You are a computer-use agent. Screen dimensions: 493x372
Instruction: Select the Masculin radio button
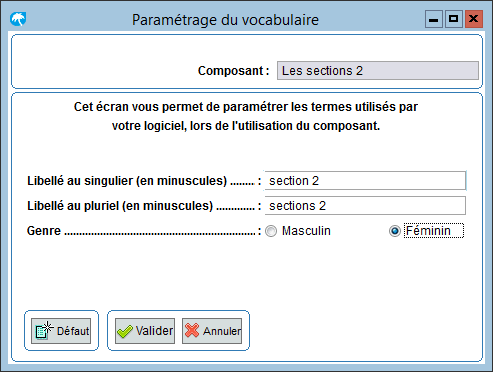click(271, 231)
